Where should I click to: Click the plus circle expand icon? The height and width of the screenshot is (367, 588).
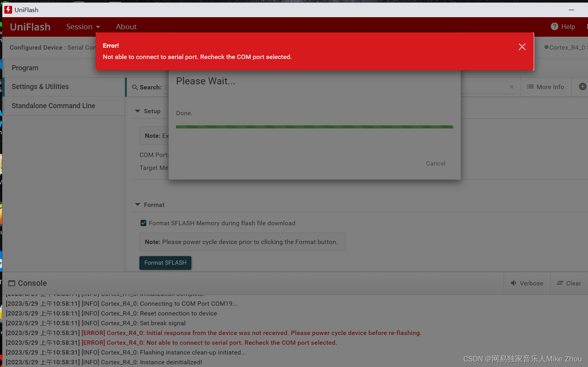pyautogui.click(x=582, y=87)
